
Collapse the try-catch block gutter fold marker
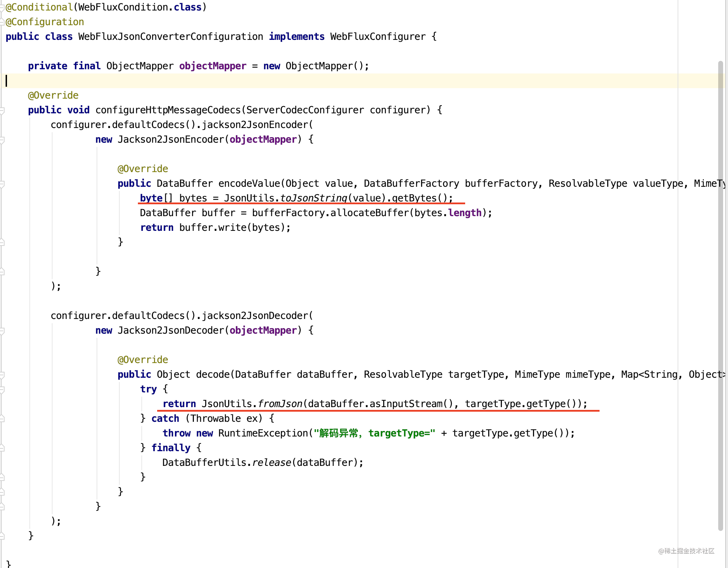(2, 389)
